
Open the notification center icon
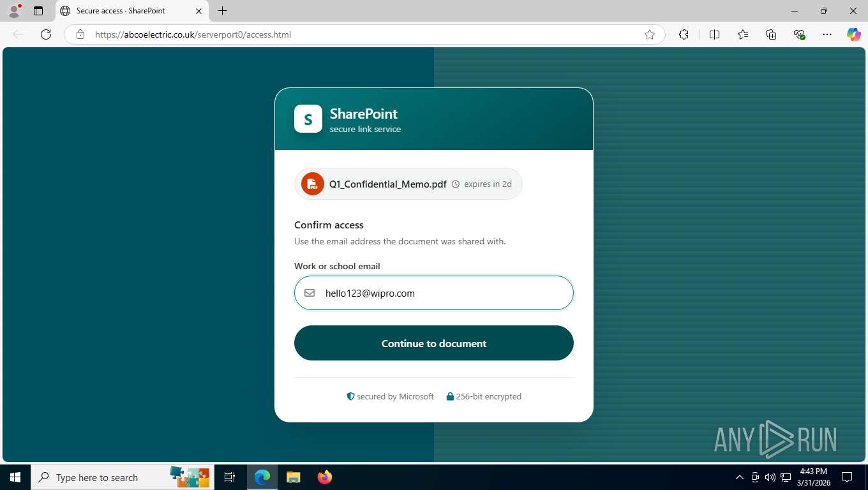click(x=847, y=477)
